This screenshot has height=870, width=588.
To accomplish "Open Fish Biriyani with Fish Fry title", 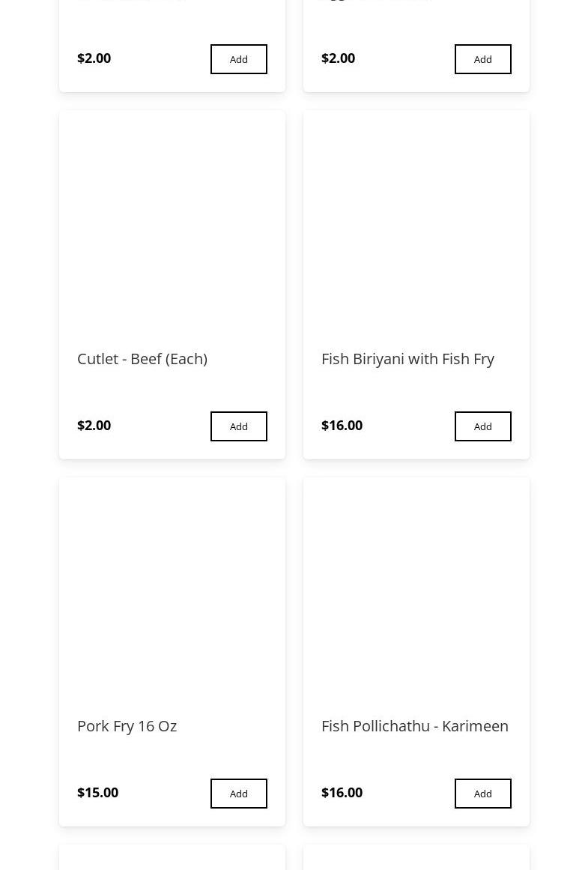I will tap(407, 359).
